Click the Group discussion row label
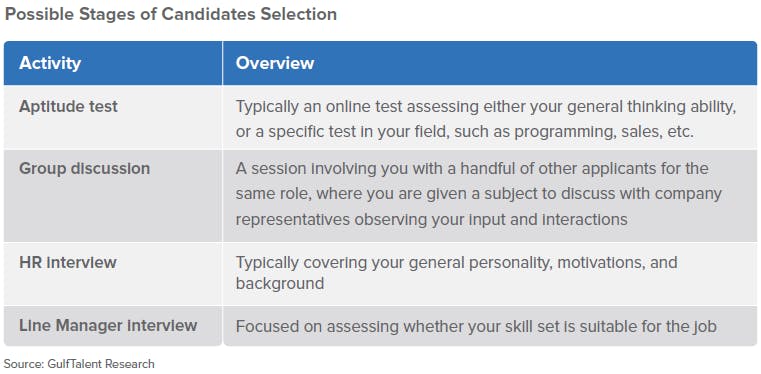Viewport: 761px width, 374px height. pos(84,169)
